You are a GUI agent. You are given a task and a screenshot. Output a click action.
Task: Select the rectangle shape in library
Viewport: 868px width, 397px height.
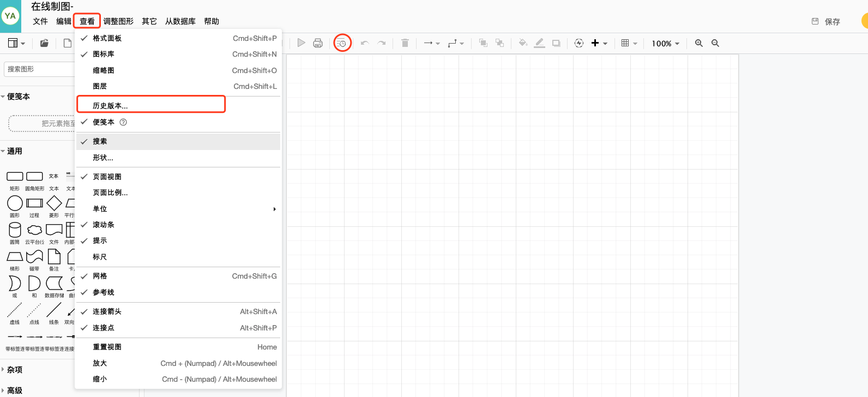tap(15, 176)
